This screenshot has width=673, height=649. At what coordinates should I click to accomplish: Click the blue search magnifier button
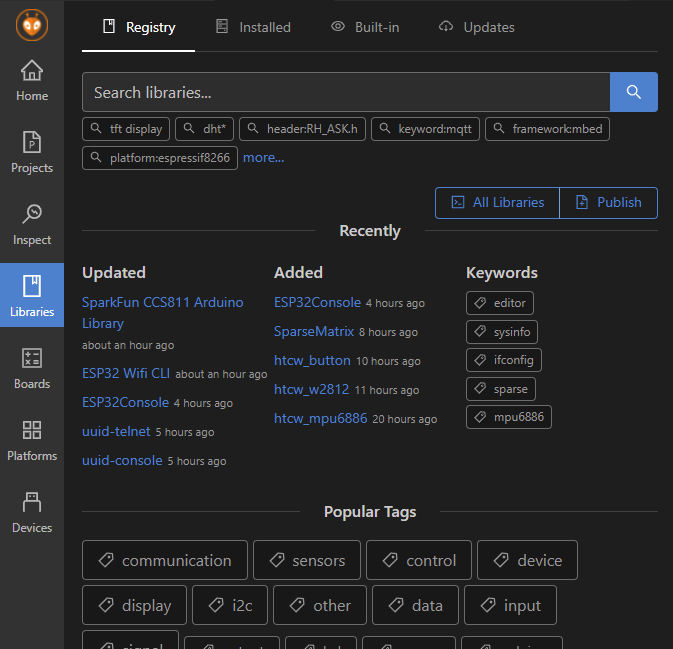coord(633,92)
